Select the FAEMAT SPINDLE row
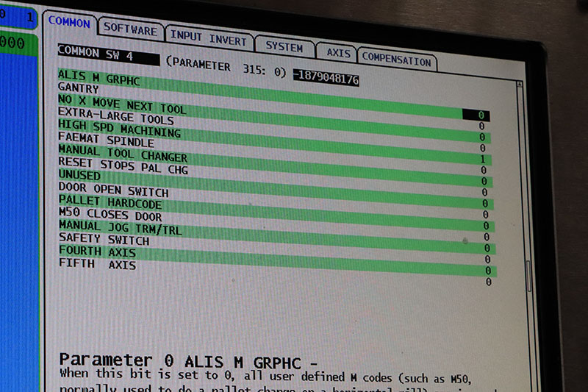This screenshot has height=392, width=588. pyautogui.click(x=275, y=154)
